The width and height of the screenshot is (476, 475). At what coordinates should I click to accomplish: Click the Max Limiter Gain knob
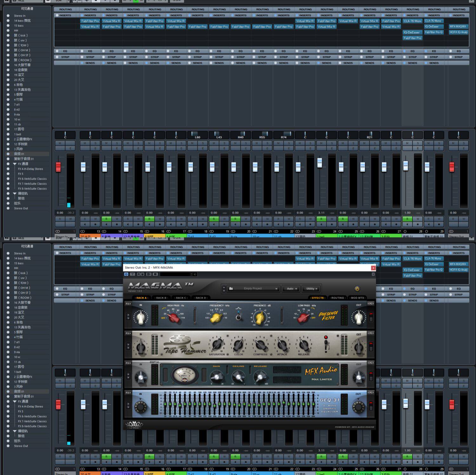pyautogui.click(x=216, y=377)
